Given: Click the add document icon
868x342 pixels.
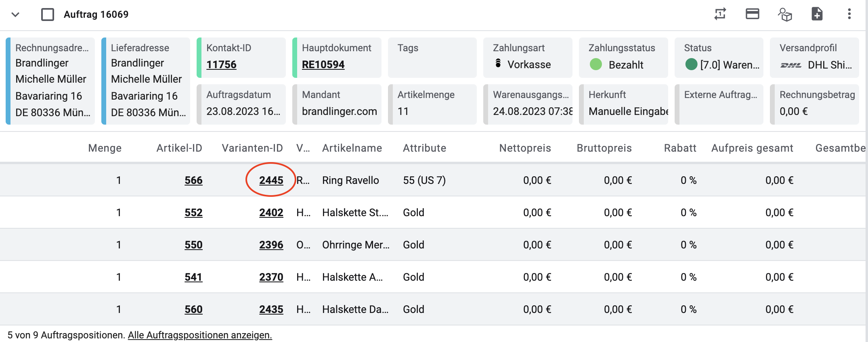Looking at the screenshot, I should pyautogui.click(x=817, y=14).
